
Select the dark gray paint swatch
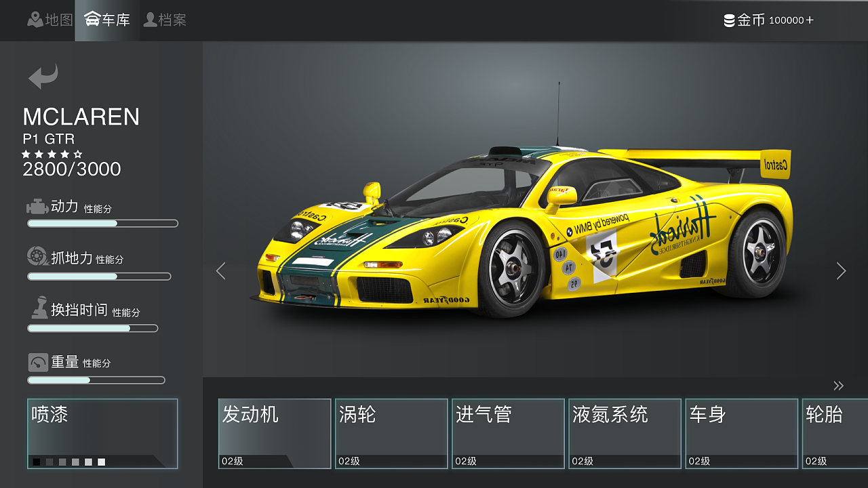[x=50, y=462]
